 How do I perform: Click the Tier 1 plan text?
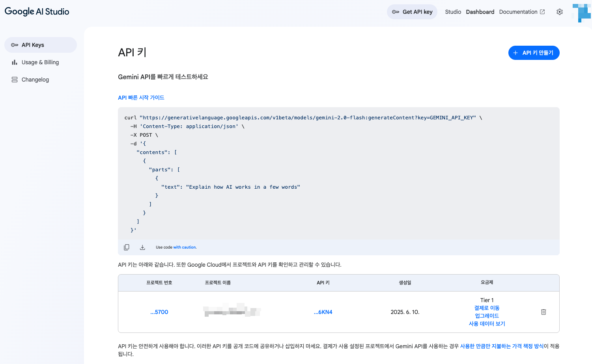click(487, 300)
